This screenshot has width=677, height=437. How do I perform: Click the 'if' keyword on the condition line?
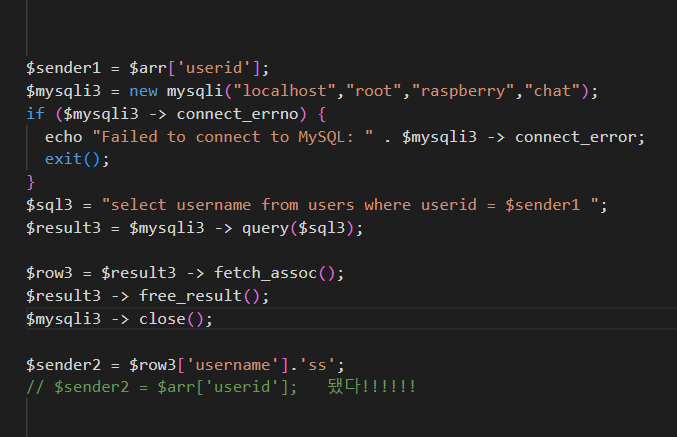(x=35, y=114)
